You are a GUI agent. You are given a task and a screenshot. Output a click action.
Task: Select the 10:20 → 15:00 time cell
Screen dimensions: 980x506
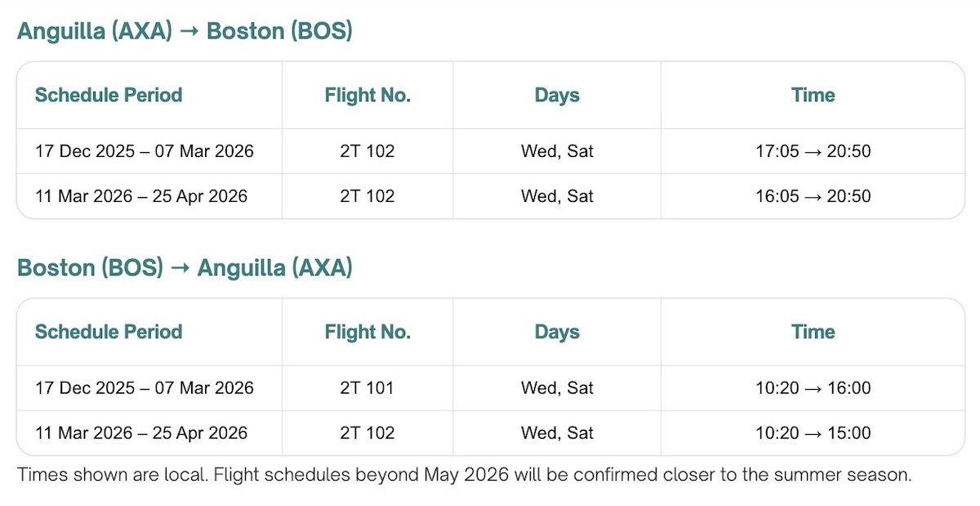pos(813,433)
